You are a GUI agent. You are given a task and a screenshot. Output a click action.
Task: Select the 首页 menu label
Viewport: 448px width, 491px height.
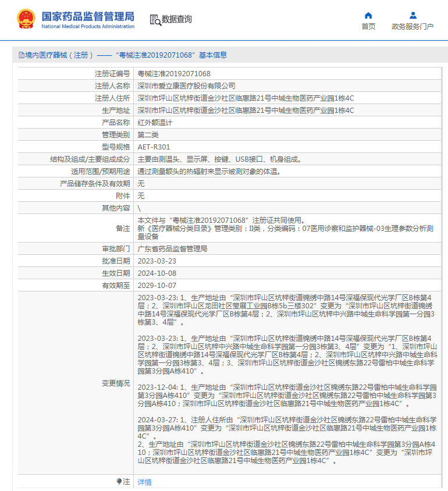pos(368,27)
